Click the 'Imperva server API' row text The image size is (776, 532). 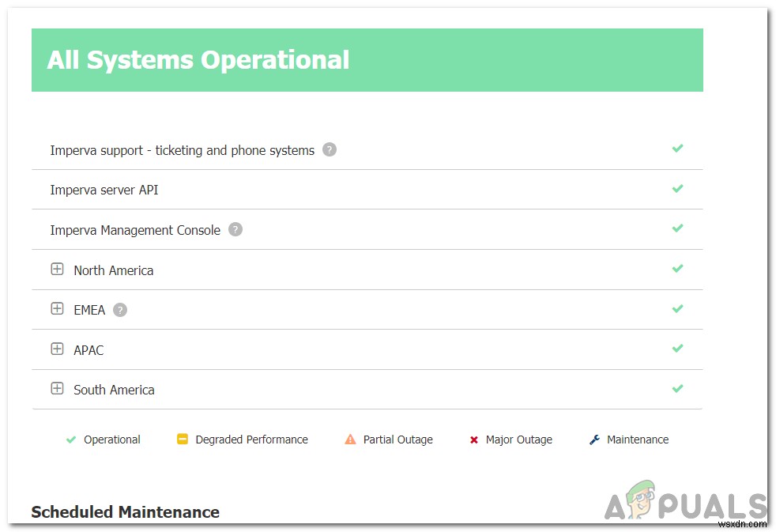tap(104, 190)
